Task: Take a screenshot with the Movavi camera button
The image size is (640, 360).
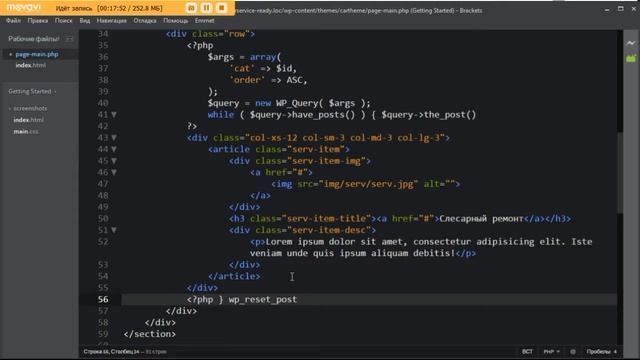Action: (191, 8)
